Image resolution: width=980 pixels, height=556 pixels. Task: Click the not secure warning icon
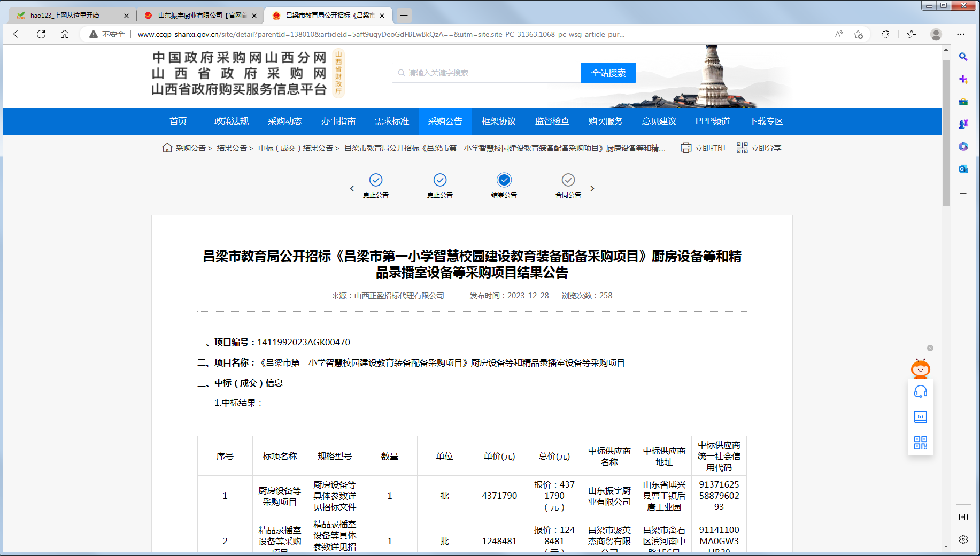pyautogui.click(x=94, y=34)
